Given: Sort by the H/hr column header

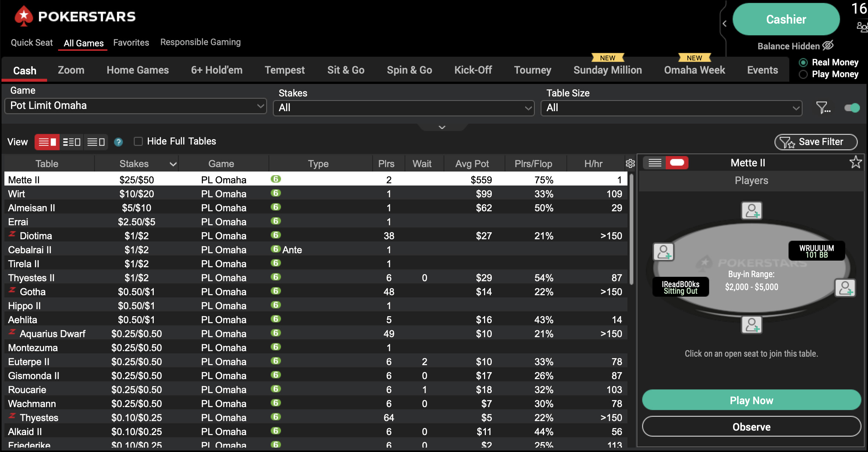Looking at the screenshot, I should coord(593,164).
